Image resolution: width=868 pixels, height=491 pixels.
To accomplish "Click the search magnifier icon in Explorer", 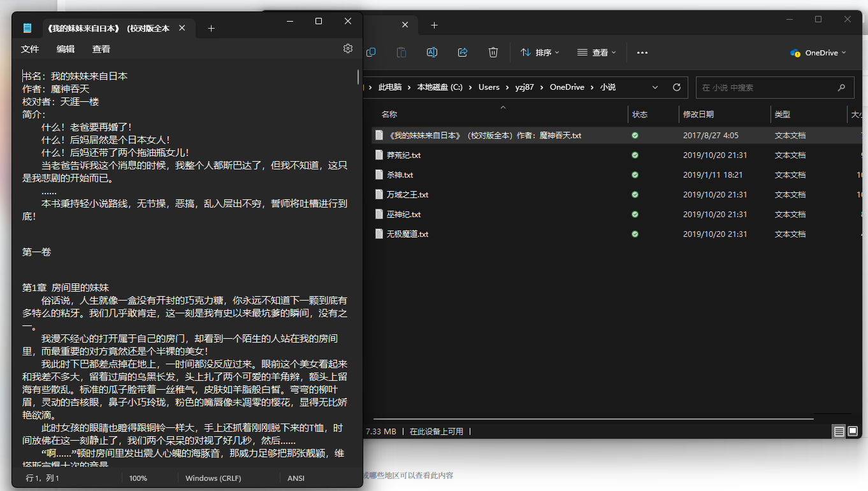I will pos(841,88).
